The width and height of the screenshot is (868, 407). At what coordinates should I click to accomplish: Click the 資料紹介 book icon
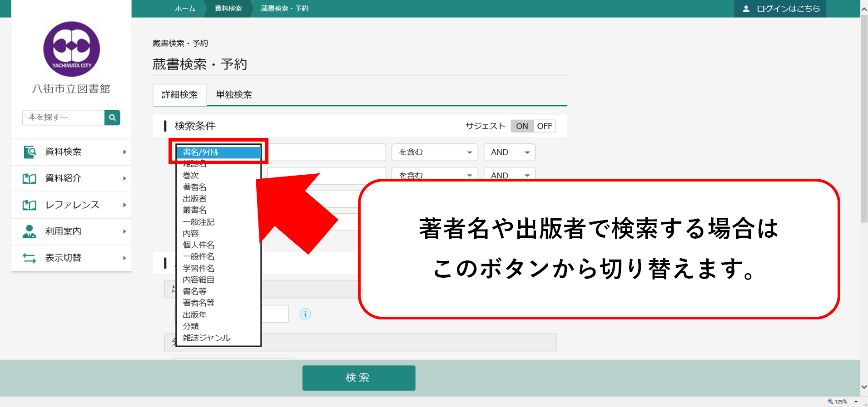[x=30, y=178]
